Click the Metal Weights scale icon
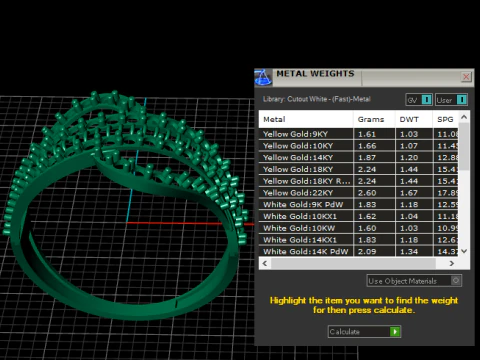The height and width of the screenshot is (360, 480). [263, 77]
